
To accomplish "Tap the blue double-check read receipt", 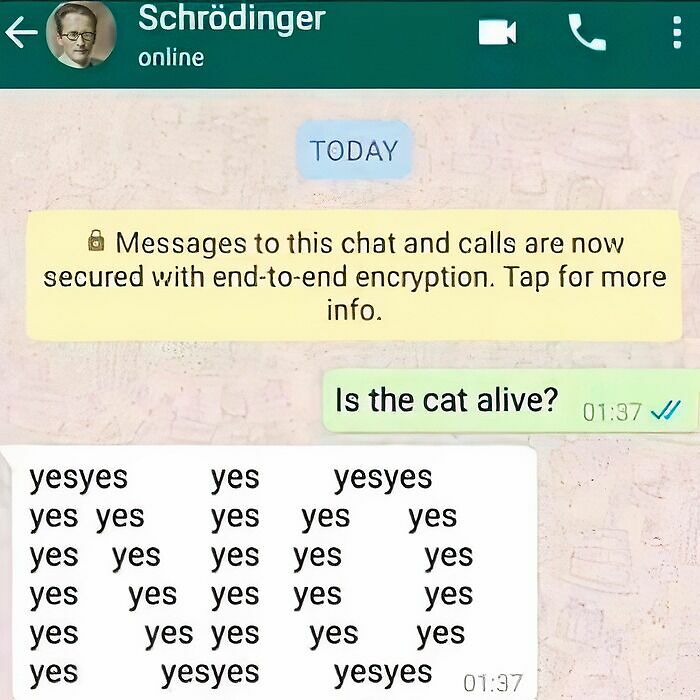I will pos(666,411).
